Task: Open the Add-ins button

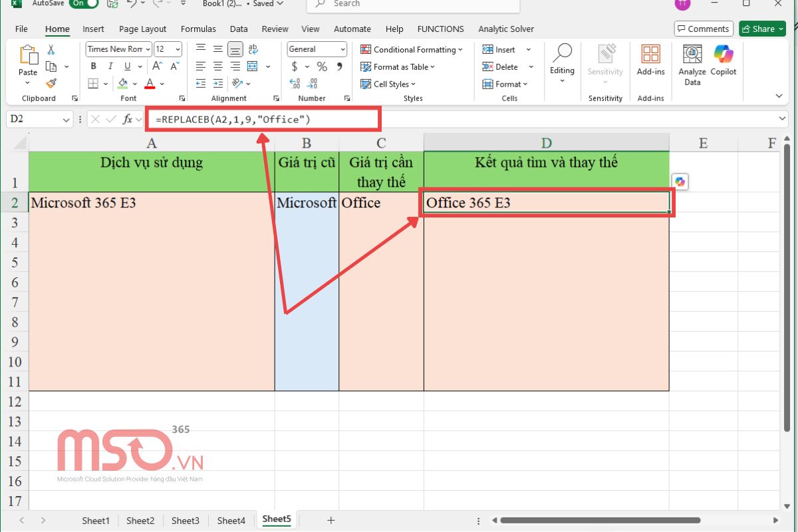Action: coord(651,60)
